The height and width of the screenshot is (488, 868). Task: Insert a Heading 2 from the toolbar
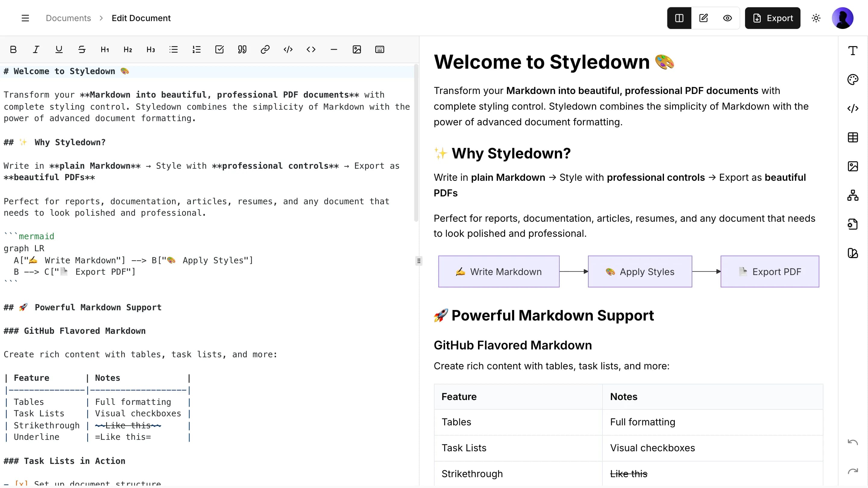[x=128, y=49]
